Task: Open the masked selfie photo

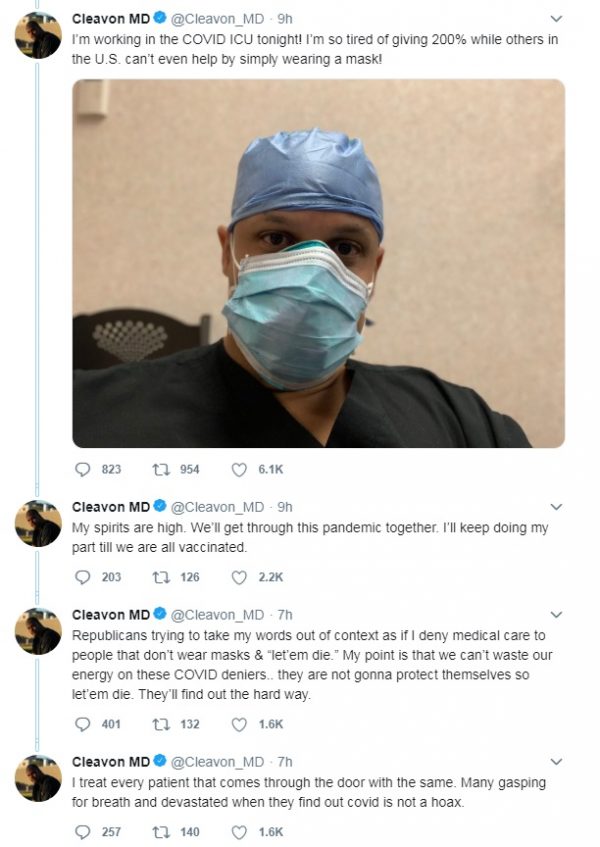Action: 318,263
